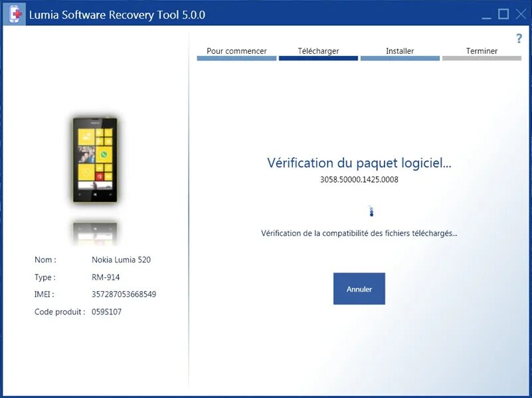Select the Télécharger step tab
Screen dimensions: 532x398
pyautogui.click(x=318, y=53)
